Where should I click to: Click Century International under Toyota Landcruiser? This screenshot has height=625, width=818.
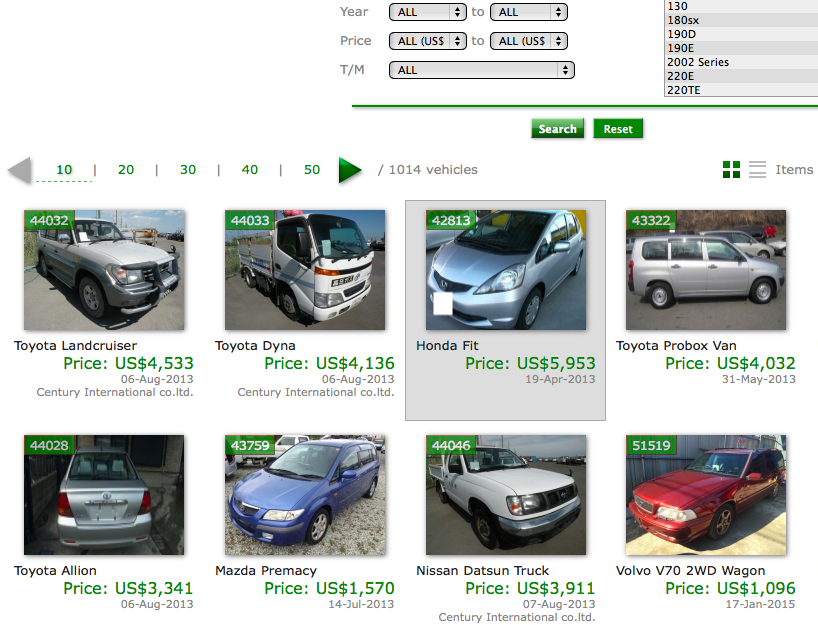pyautogui.click(x=115, y=392)
